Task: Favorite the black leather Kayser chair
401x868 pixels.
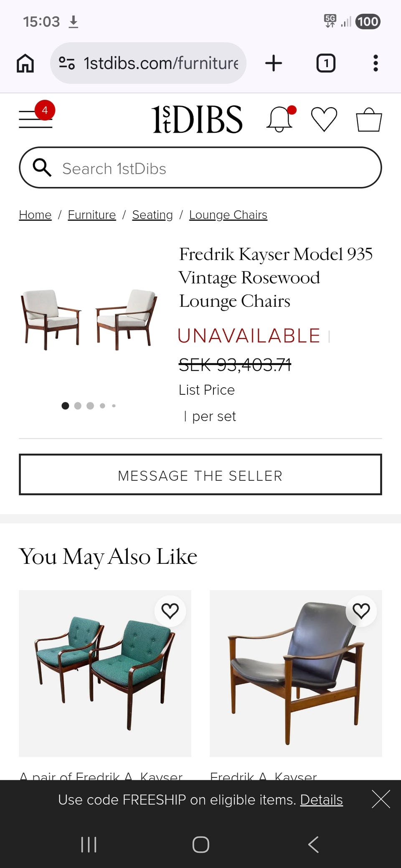Action: [x=361, y=611]
